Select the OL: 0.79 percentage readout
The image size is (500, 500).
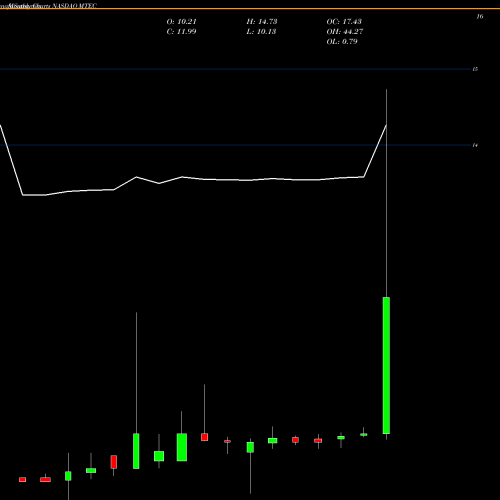coord(342,42)
